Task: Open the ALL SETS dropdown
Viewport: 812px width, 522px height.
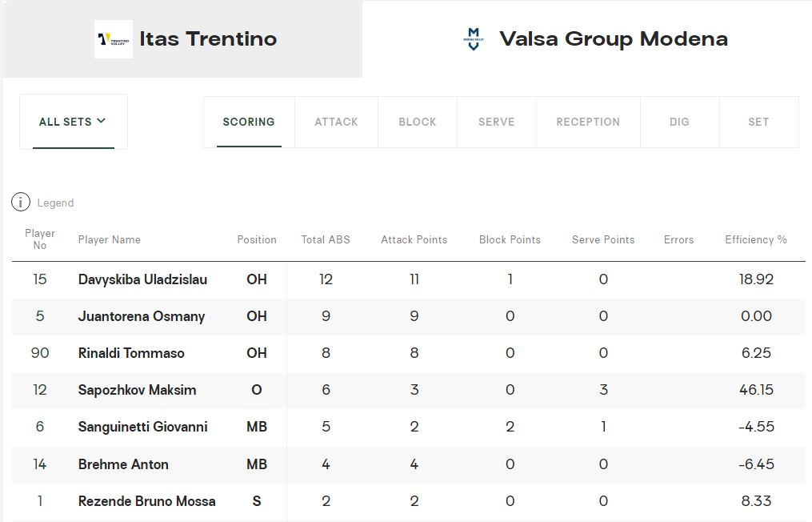Action: (73, 122)
